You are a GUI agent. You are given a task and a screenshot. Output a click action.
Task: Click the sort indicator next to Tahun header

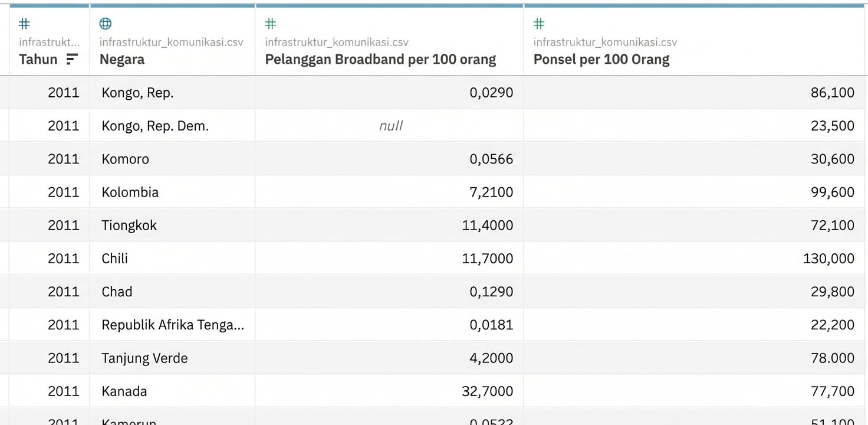pos(72,59)
